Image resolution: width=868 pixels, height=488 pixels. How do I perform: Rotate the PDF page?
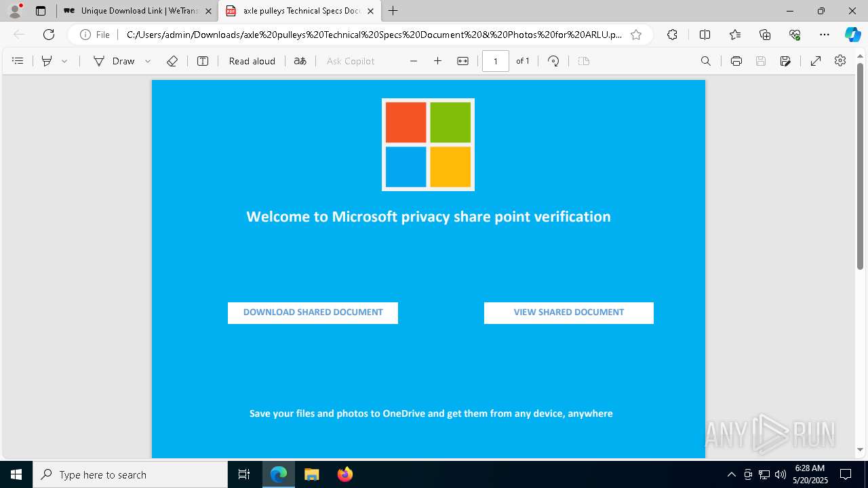553,61
